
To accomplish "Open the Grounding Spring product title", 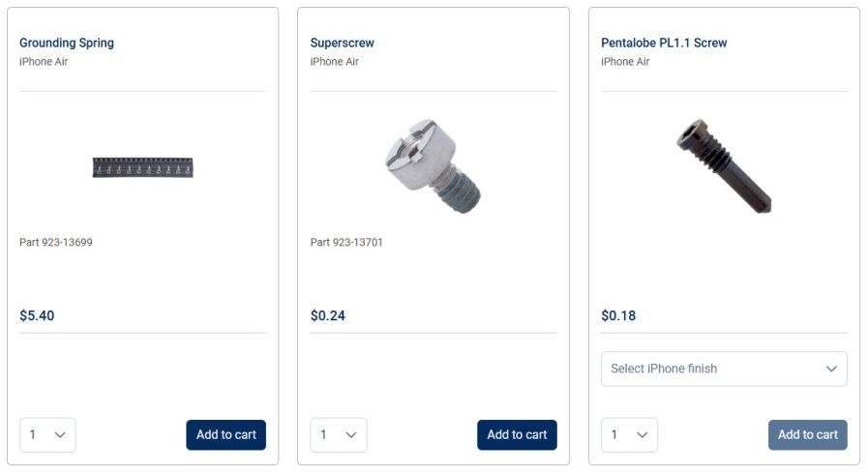I will click(x=67, y=43).
